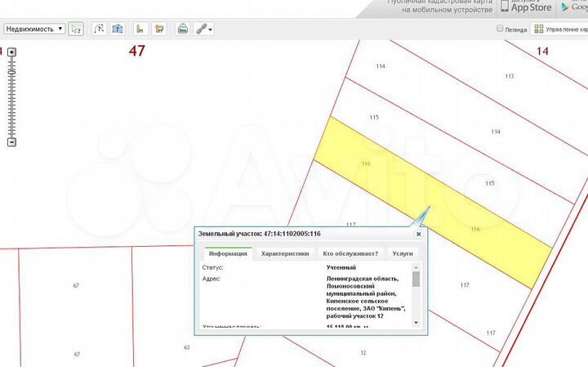The image size is (588, 367).
Task: Click the address text Ленинградская область
Action: [x=363, y=279]
